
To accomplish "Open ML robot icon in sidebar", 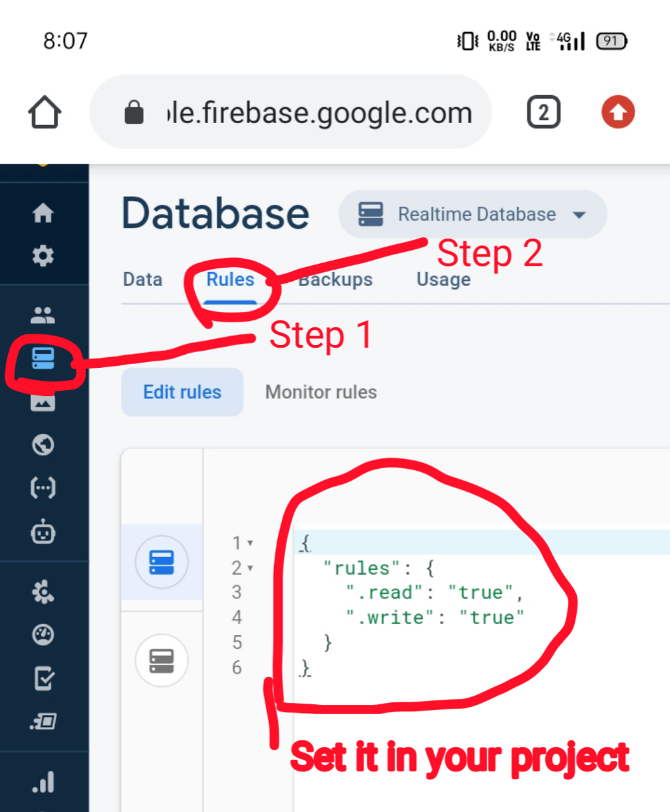I will [x=43, y=532].
